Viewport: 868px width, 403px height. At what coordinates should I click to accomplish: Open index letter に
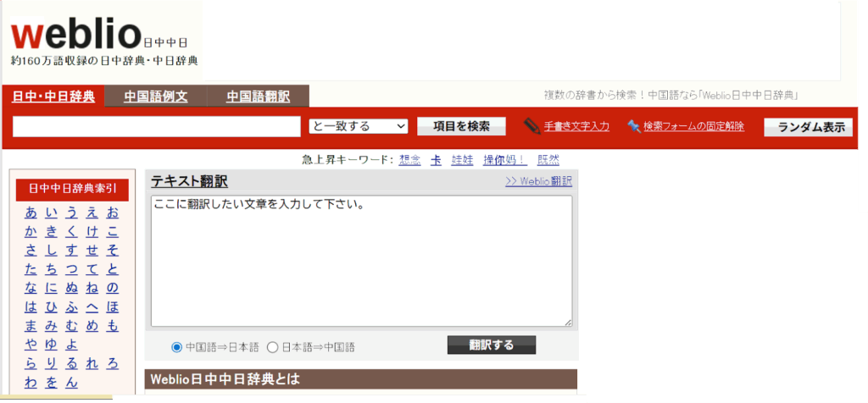pyautogui.click(x=52, y=289)
